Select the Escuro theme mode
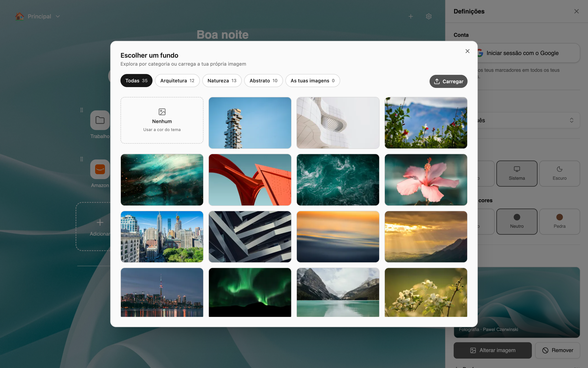Image resolution: width=588 pixels, height=368 pixels. [x=559, y=174]
